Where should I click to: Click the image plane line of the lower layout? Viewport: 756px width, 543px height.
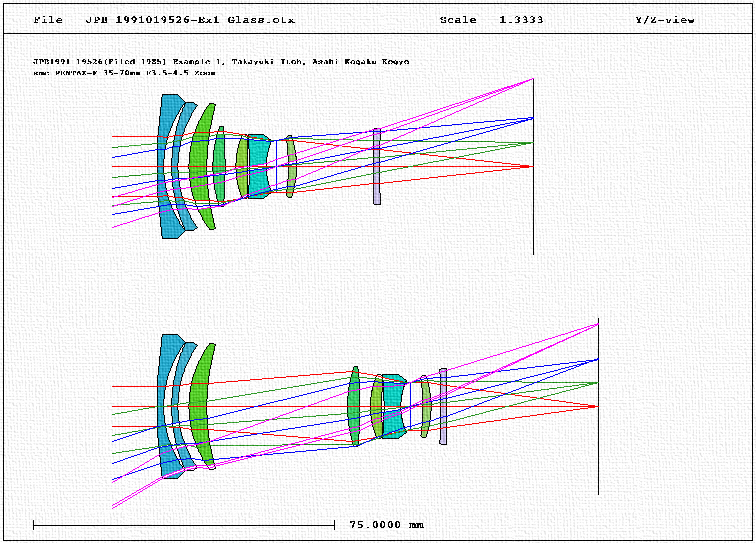(598, 407)
